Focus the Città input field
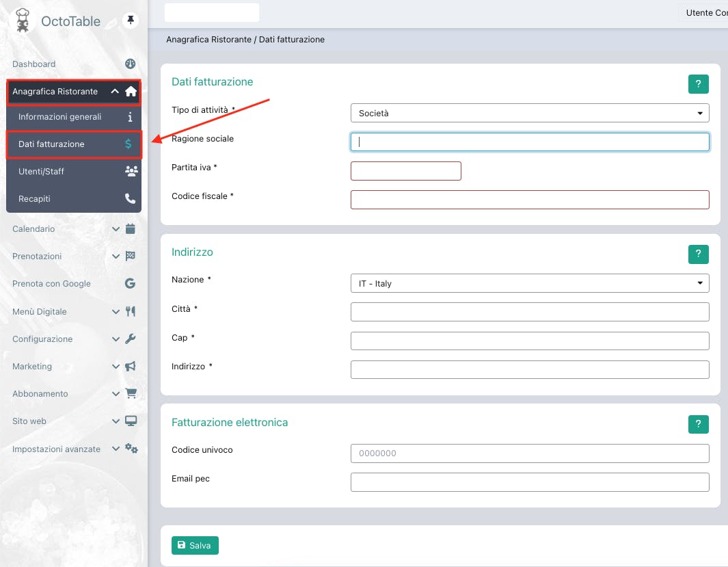Screen dimensions: 728x567 tap(530, 312)
